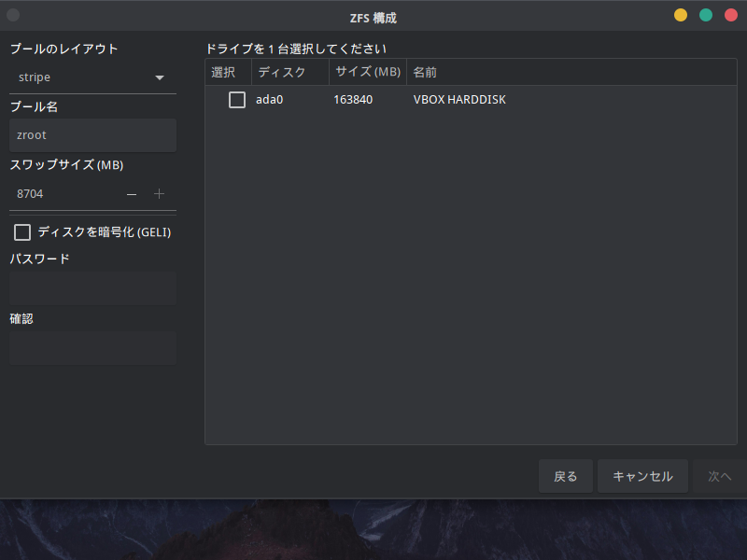Minimize window with yellow button
Viewport: 747px width, 560px height.
click(681, 15)
